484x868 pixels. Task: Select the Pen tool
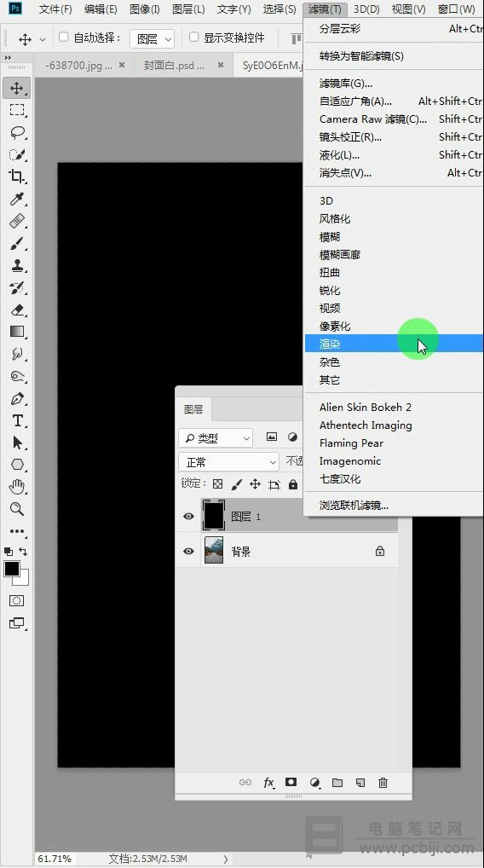tap(16, 398)
